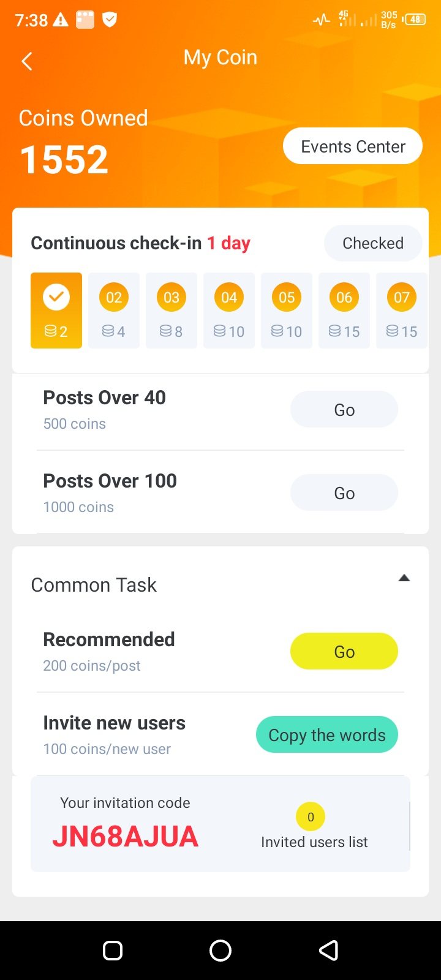
Task: Tap the Checked check-in button
Action: [x=372, y=243]
